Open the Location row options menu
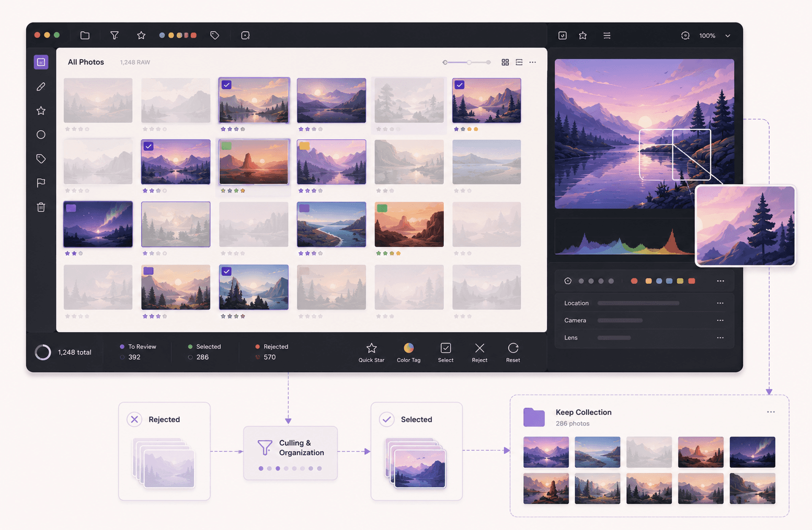This screenshot has height=530, width=812. (720, 303)
